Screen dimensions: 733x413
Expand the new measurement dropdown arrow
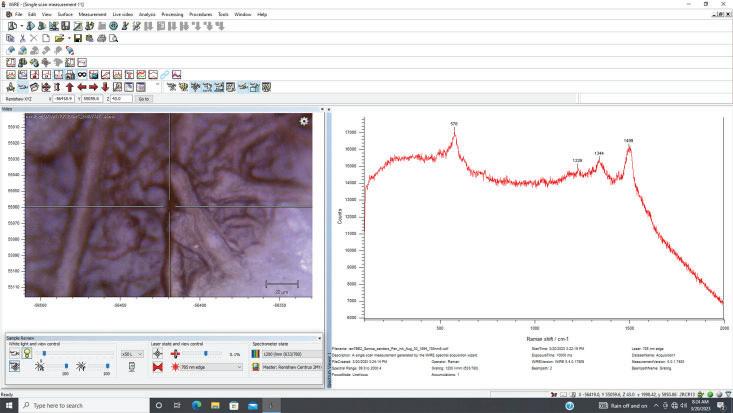click(x=21, y=27)
